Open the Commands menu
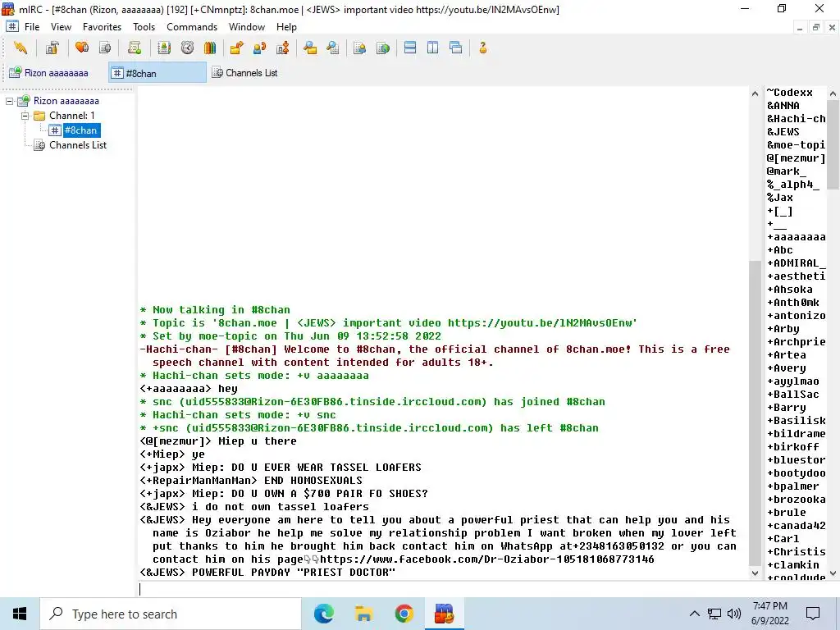The height and width of the screenshot is (630, 840). [192, 27]
